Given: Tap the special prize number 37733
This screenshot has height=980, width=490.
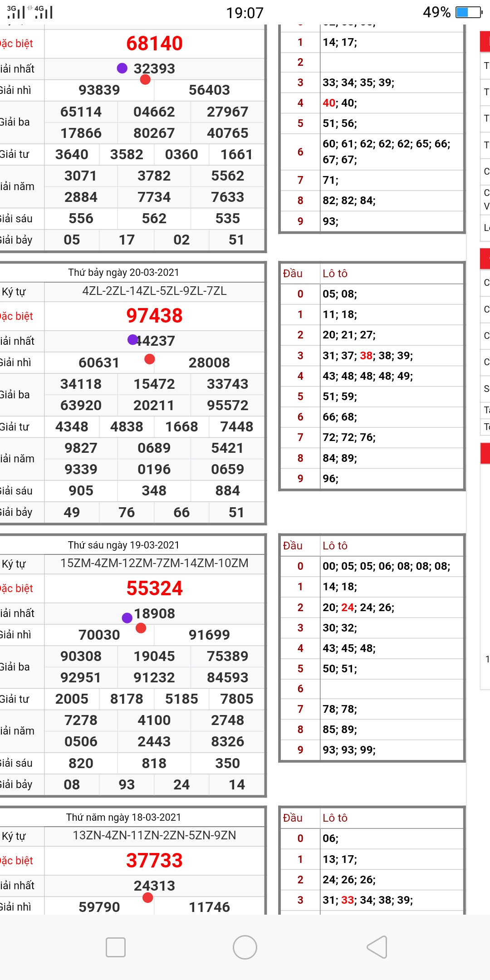Looking at the screenshot, I should coord(154,861).
